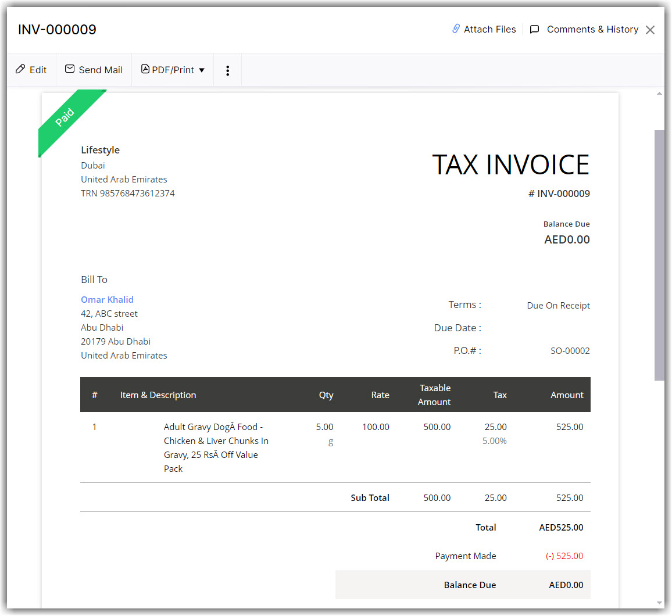The height and width of the screenshot is (616, 672).
Task: Expand the PDF/Print dropdown arrow
Action: [202, 70]
